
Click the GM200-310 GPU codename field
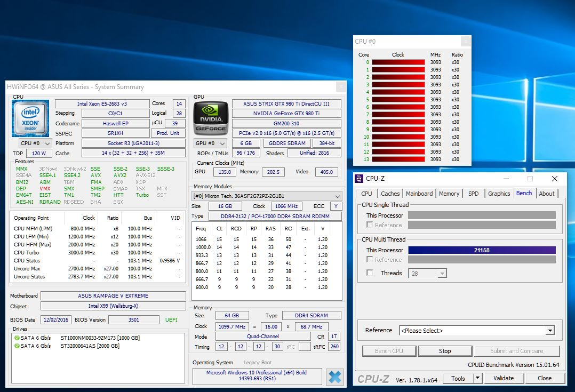(x=286, y=124)
